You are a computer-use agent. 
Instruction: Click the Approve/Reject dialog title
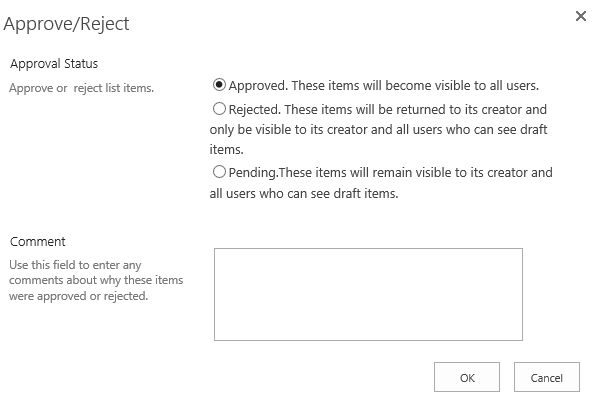(x=66, y=24)
